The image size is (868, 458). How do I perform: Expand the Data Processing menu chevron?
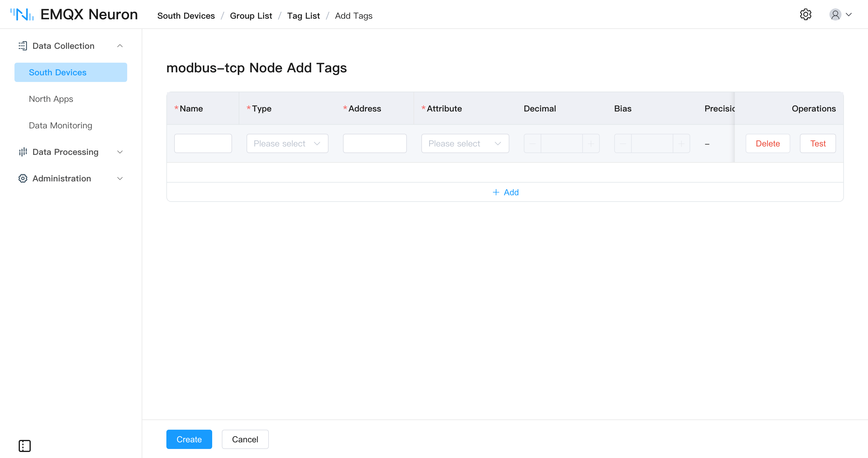pos(120,152)
